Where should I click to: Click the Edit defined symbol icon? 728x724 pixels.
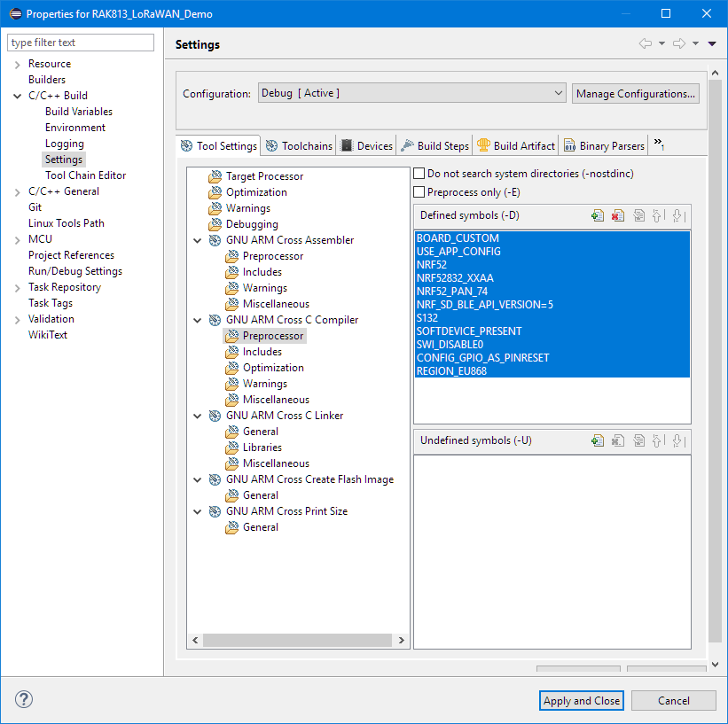tap(638, 215)
